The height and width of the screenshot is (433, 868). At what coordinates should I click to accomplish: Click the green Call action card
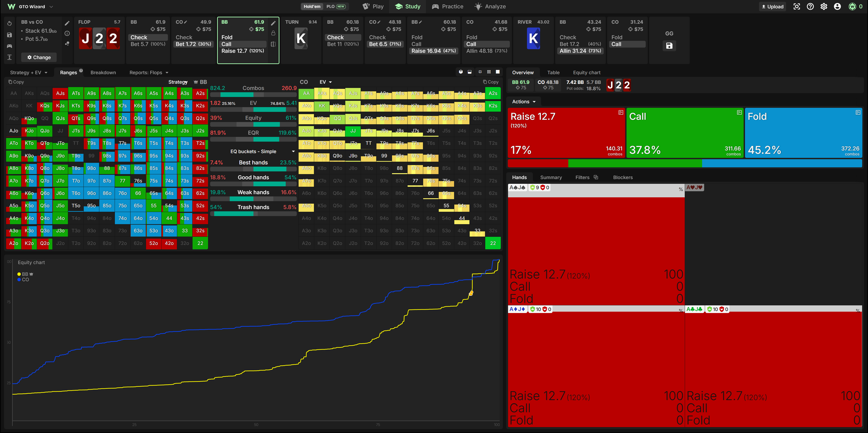(x=685, y=133)
